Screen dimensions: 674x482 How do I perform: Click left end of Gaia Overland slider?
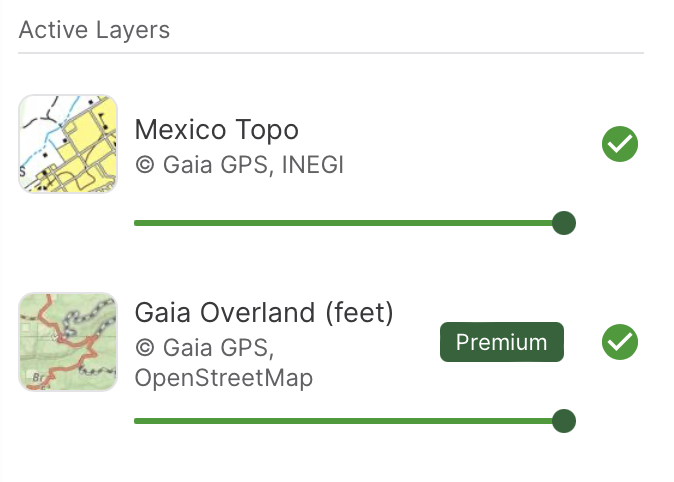136,421
